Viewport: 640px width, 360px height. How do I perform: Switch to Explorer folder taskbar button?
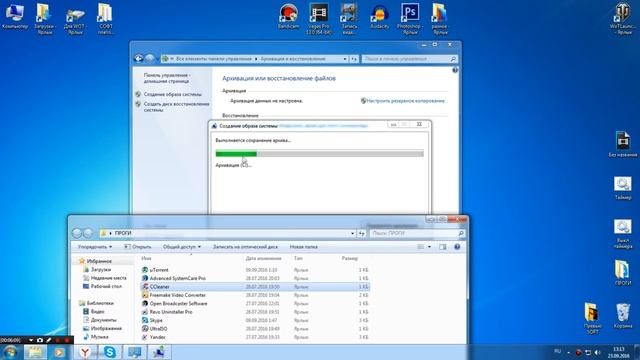click(35, 352)
